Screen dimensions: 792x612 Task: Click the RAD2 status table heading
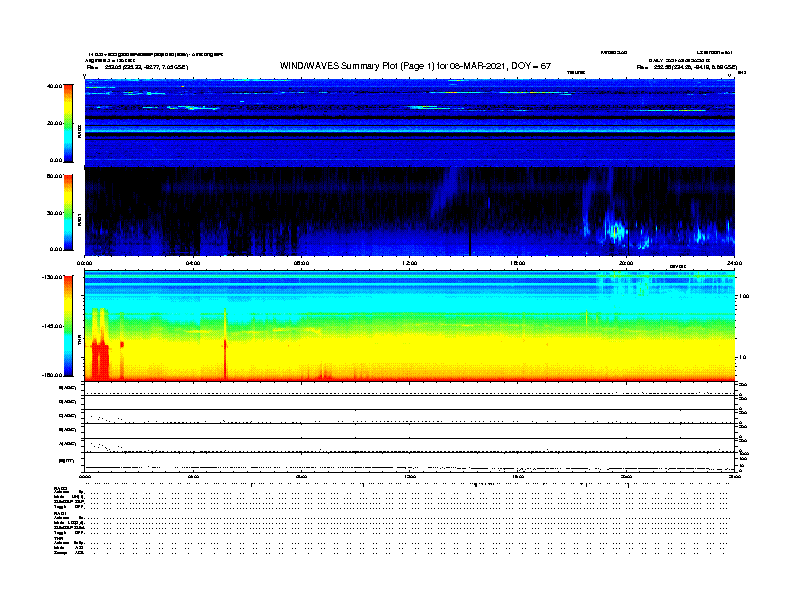point(62,487)
